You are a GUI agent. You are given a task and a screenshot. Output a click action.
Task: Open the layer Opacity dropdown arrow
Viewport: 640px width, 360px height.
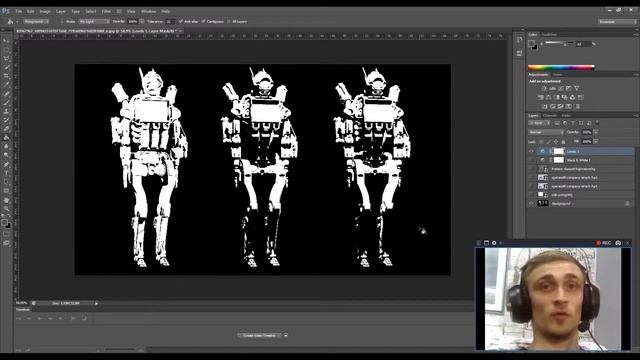[x=596, y=132]
